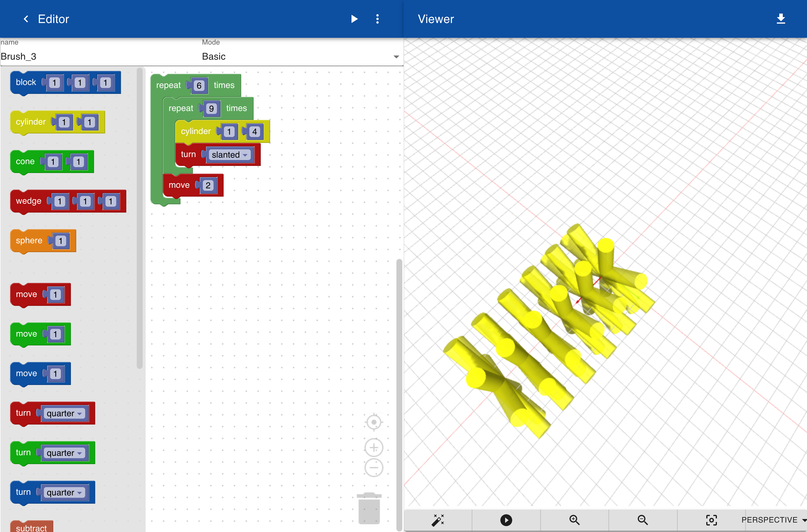Download the model from the Viewer header
The height and width of the screenshot is (532, 807).
[780, 19]
